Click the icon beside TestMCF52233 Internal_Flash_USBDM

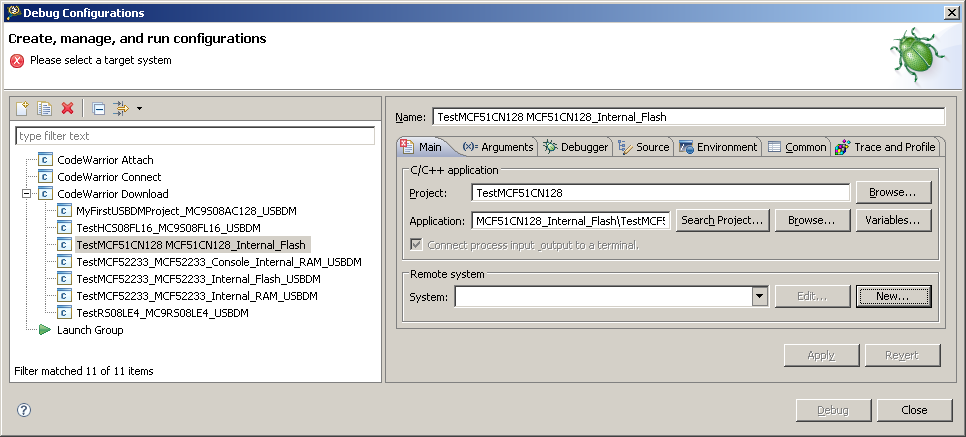click(64, 279)
